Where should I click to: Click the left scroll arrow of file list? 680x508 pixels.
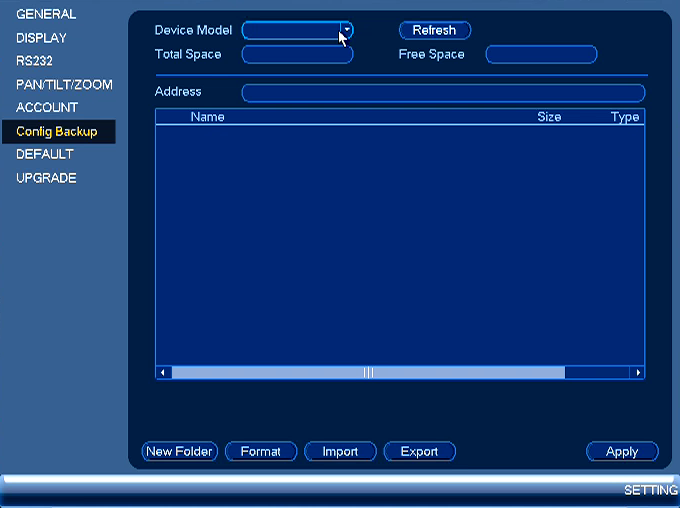(x=163, y=372)
